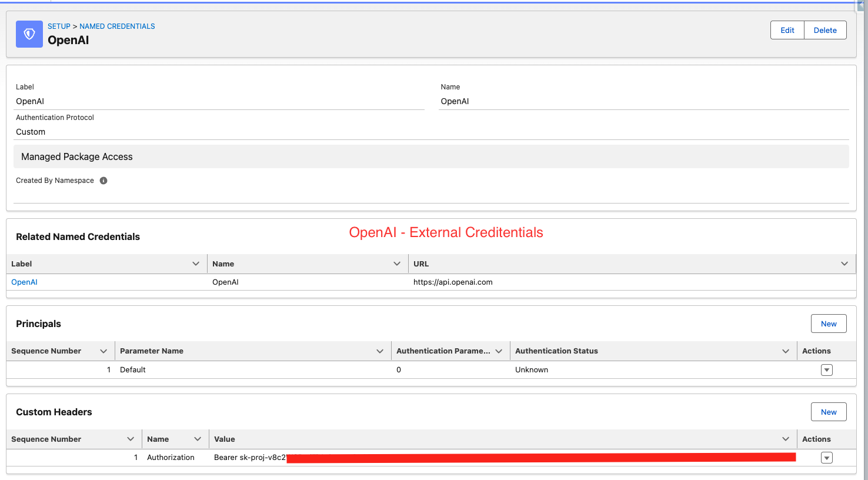The height and width of the screenshot is (480, 868).
Task: Open Custom Headers Value column menu
Action: pos(786,439)
